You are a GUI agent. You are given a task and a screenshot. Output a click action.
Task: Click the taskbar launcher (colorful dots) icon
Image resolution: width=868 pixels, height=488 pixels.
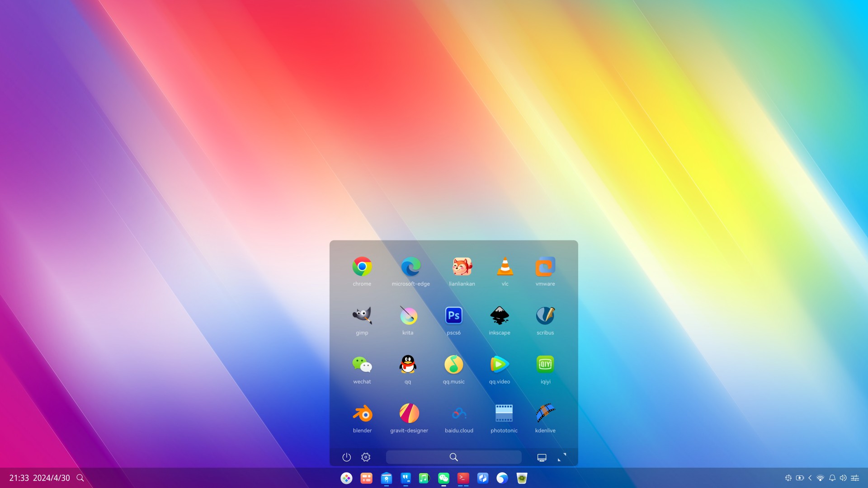click(346, 478)
